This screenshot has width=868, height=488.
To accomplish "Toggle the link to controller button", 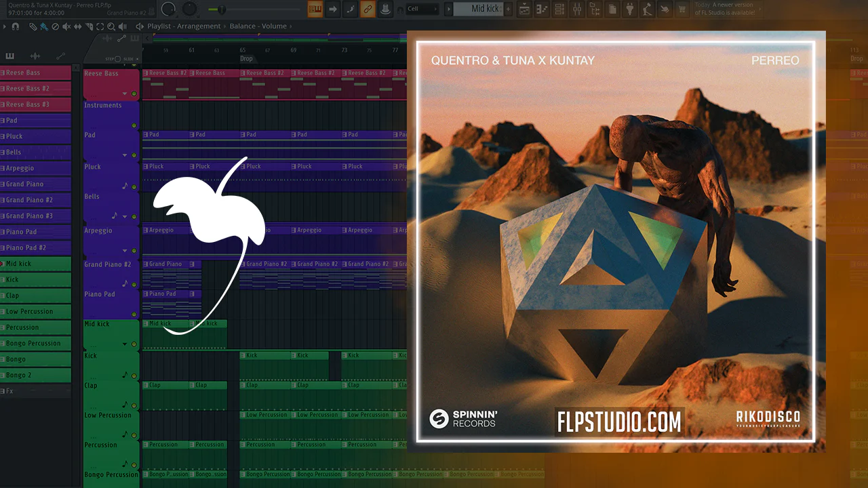I will pos(368,9).
